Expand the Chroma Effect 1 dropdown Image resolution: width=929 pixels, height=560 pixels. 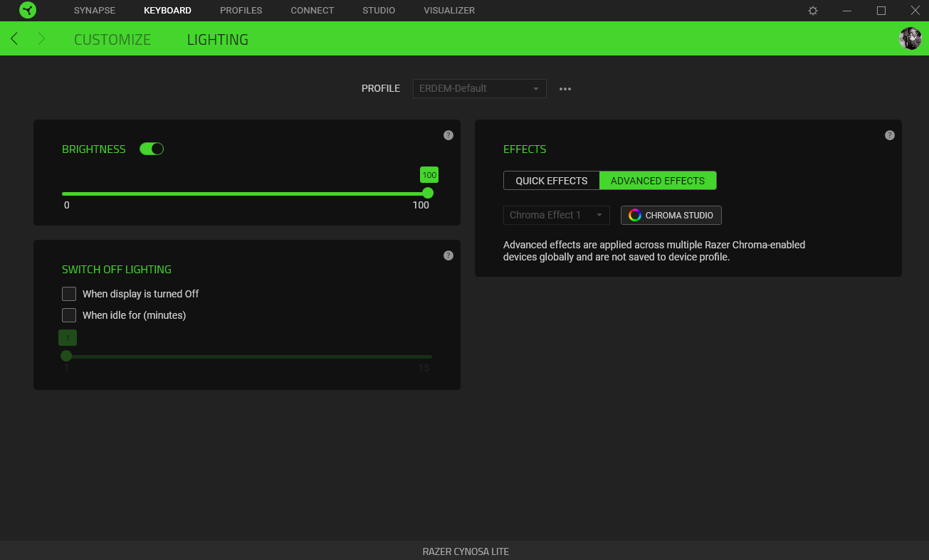pos(557,215)
